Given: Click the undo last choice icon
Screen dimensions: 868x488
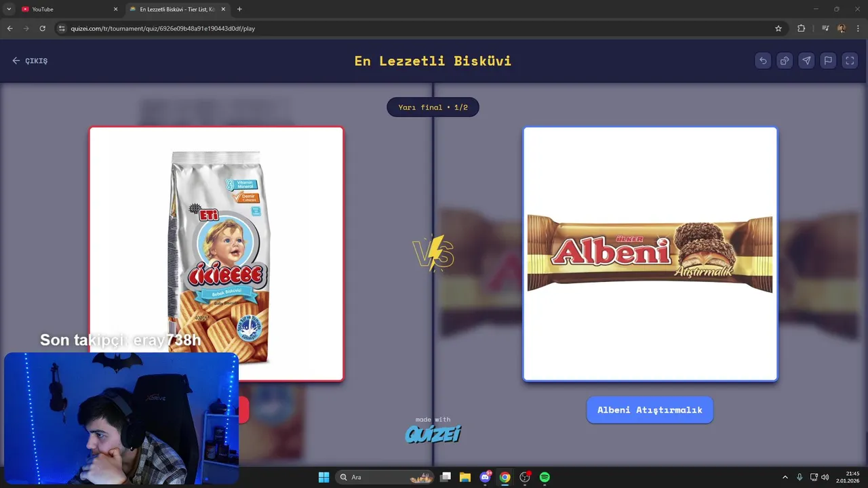Looking at the screenshot, I should point(763,60).
